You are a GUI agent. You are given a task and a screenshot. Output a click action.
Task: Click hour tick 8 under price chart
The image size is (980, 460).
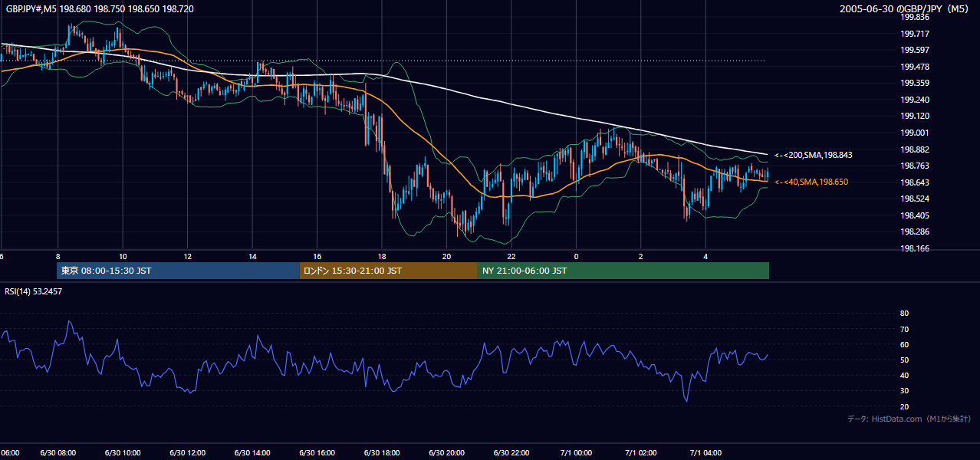(58, 257)
